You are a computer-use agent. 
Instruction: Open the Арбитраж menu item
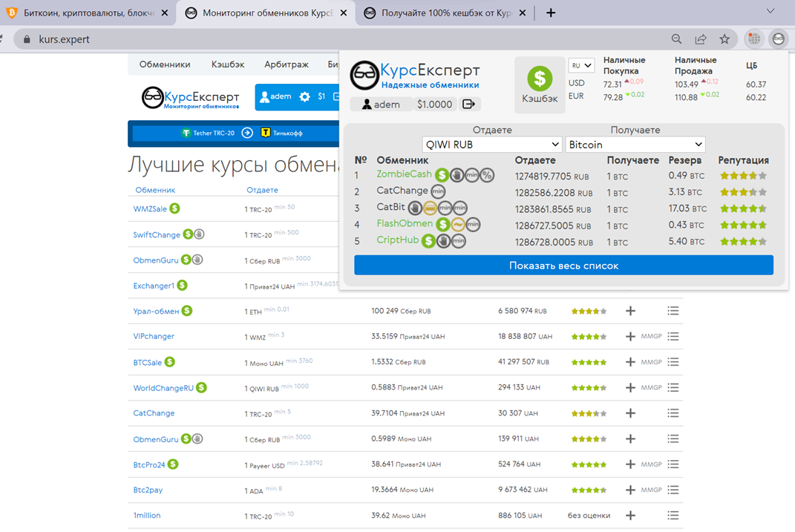click(x=287, y=65)
